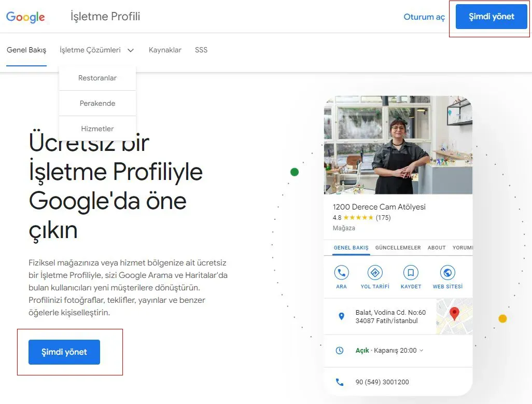Viewport: 532px width, 404px height.
Task: Click the KAYDET bookmark icon
Action: pos(411,272)
